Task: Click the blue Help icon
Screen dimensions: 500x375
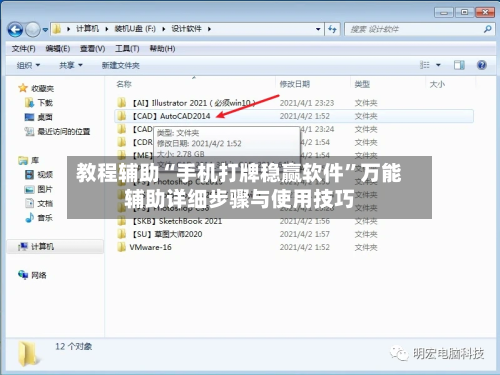Action: [482, 65]
